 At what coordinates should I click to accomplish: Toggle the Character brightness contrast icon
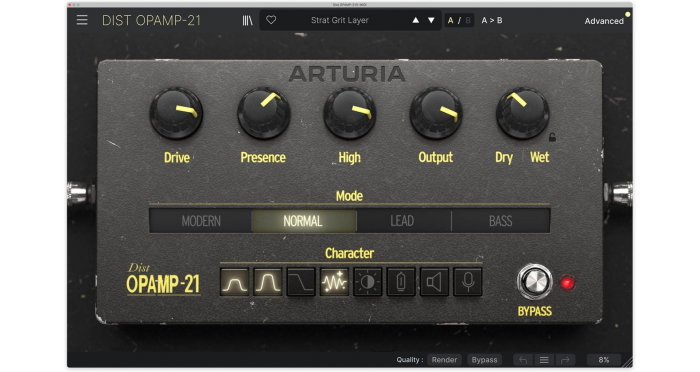pos(367,282)
